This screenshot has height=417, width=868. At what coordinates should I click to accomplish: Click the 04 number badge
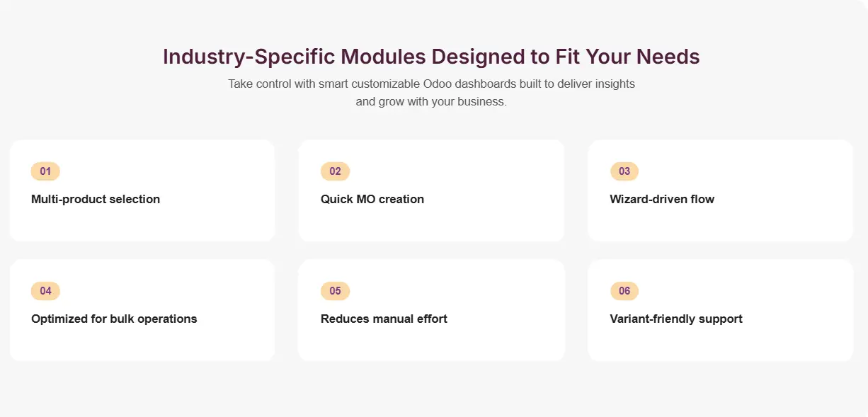pos(45,291)
